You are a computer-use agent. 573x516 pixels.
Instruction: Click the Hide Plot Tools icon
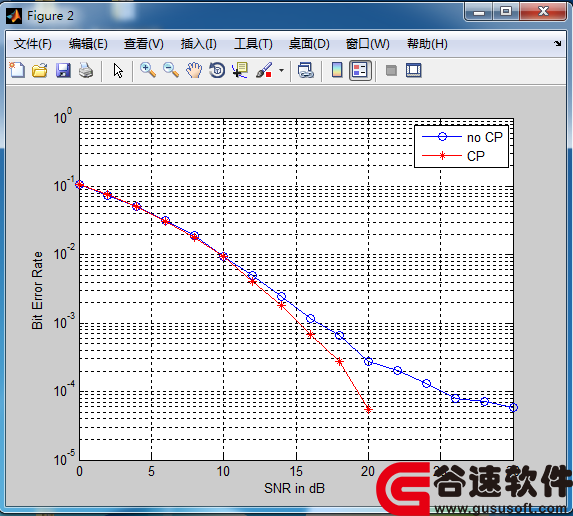pyautogui.click(x=391, y=70)
